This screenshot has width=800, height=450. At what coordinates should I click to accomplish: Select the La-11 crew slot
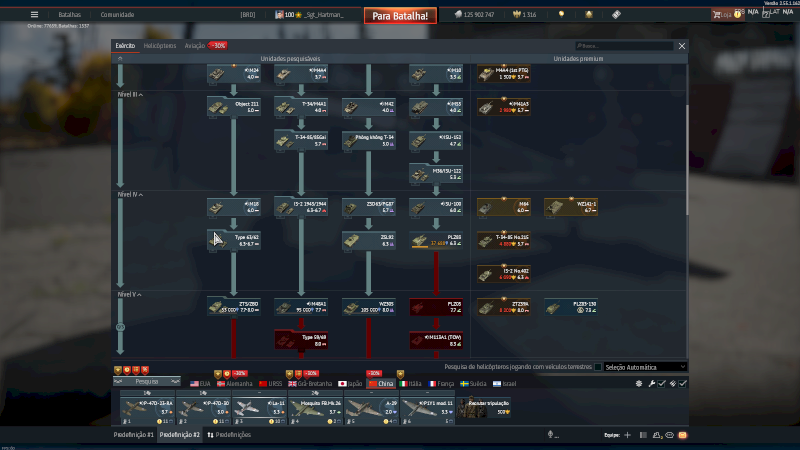[260, 410]
